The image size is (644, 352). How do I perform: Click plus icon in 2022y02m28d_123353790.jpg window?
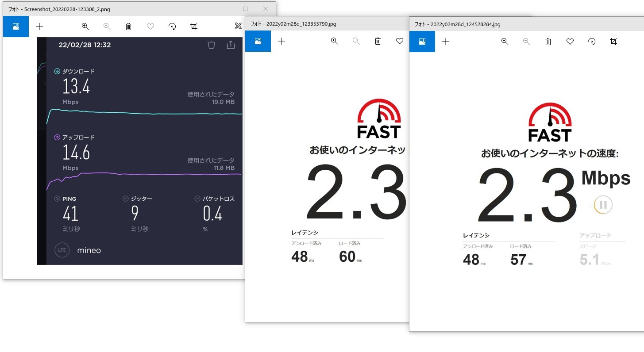282,41
